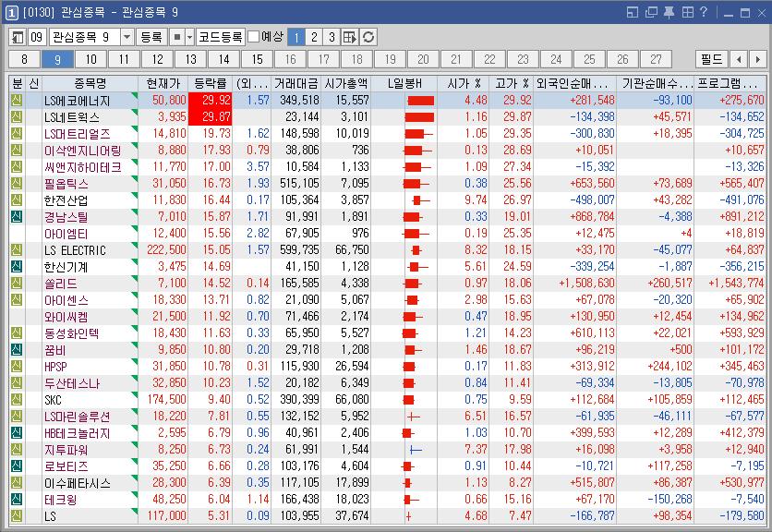The height and width of the screenshot is (532, 772).
Task: Select the stock name 이수페타시스
Action: coord(78,483)
